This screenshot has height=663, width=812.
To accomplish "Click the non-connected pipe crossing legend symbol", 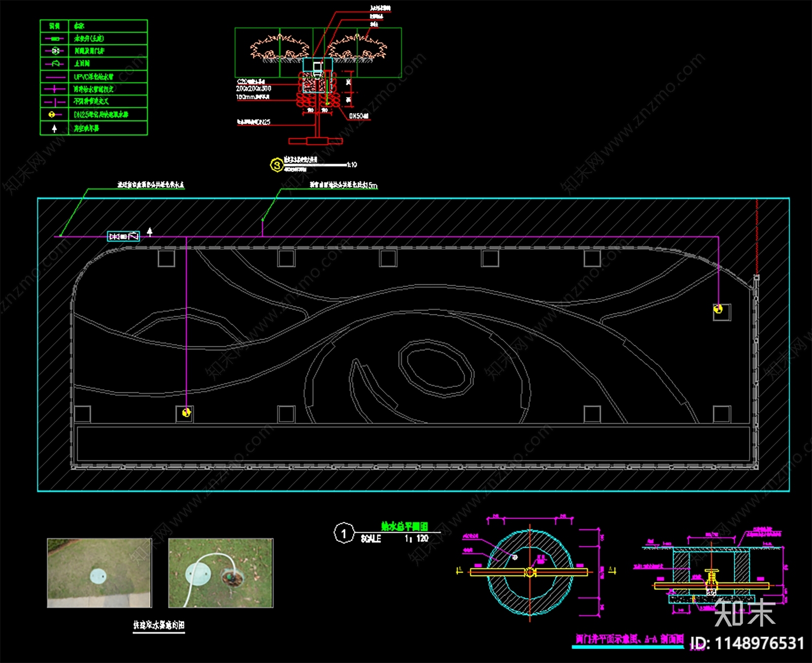I will coord(55,102).
